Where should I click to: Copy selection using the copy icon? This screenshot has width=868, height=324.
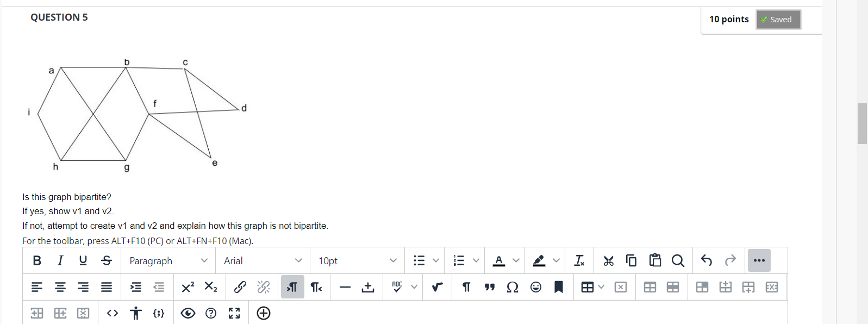click(x=631, y=261)
